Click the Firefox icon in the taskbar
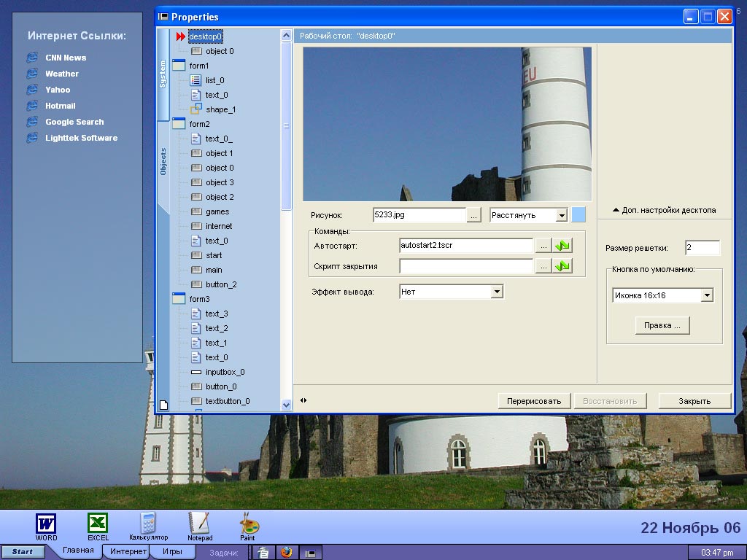Image resolution: width=747 pixels, height=560 pixels. pos(286,552)
